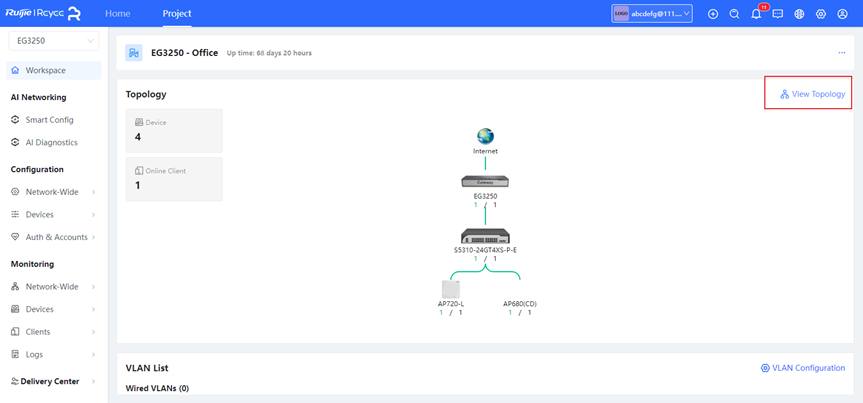Image resolution: width=863 pixels, height=403 pixels.
Task: Click the AP680(CD) node label
Action: click(520, 303)
